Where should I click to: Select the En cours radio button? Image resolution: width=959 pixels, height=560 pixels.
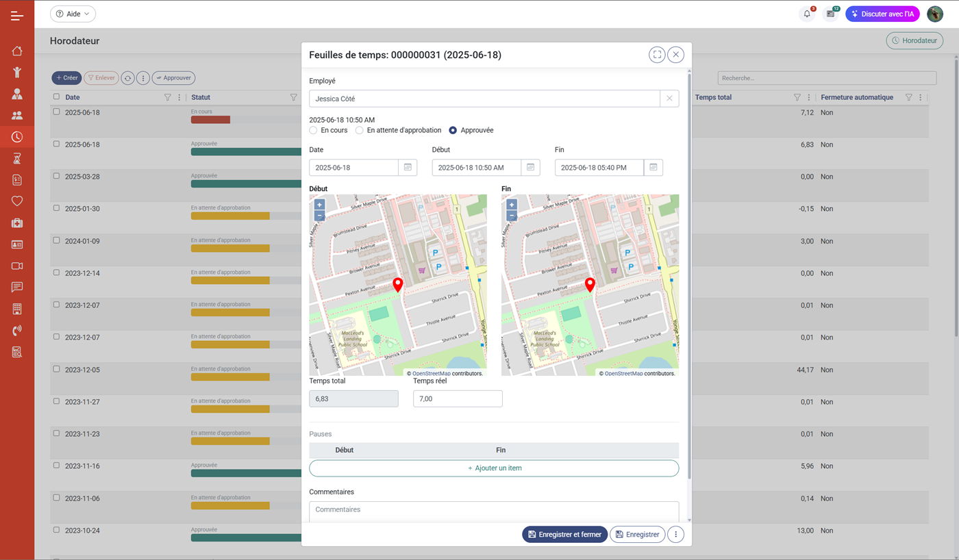click(x=313, y=130)
